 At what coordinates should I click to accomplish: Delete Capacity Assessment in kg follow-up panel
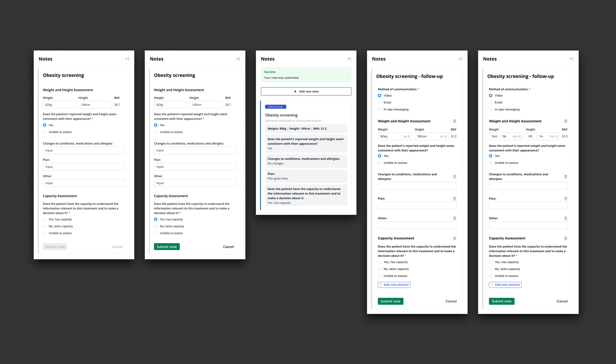(x=455, y=238)
